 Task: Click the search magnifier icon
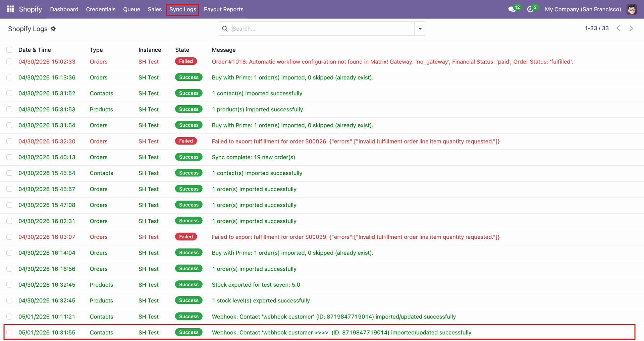(x=225, y=29)
